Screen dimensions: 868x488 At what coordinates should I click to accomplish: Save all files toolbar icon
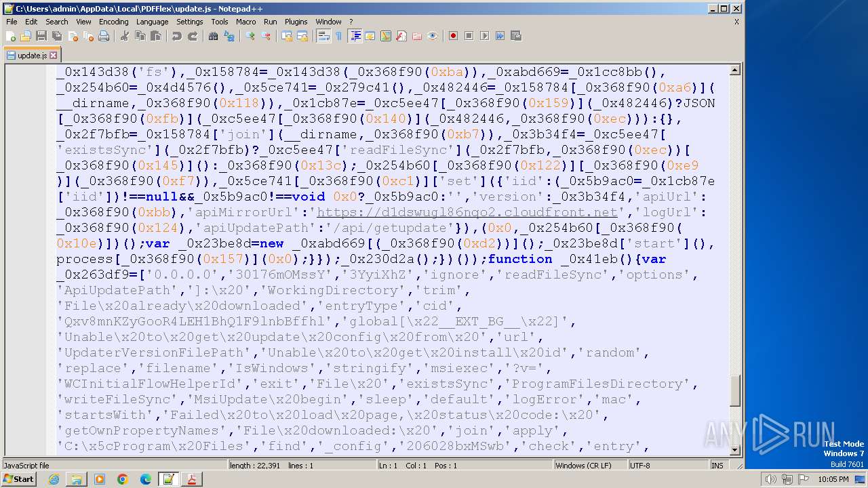point(56,36)
